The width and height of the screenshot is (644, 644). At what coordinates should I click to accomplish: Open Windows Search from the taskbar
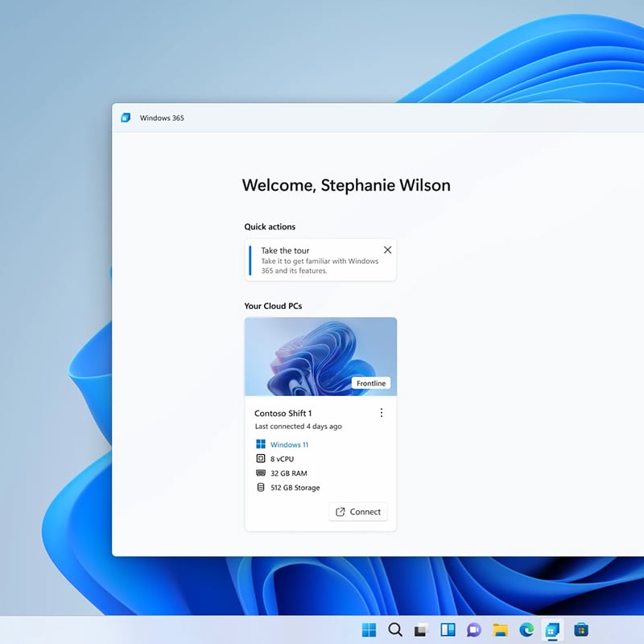pyautogui.click(x=395, y=630)
